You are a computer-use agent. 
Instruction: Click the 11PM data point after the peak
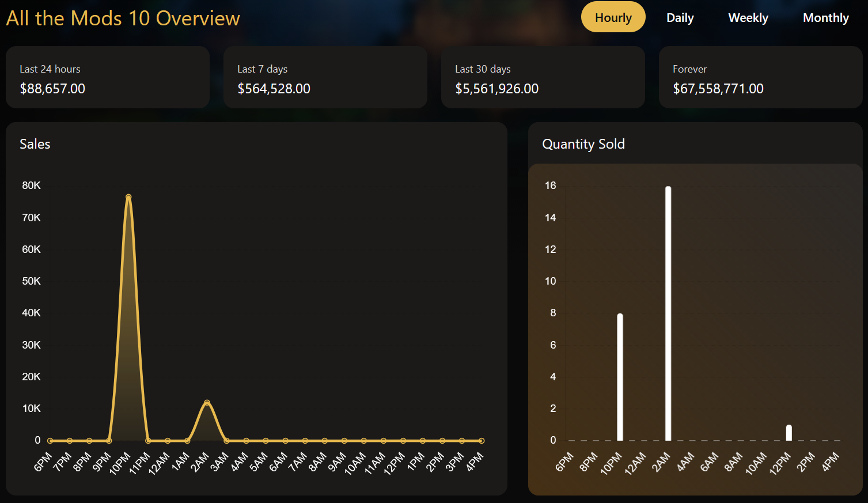147,440
